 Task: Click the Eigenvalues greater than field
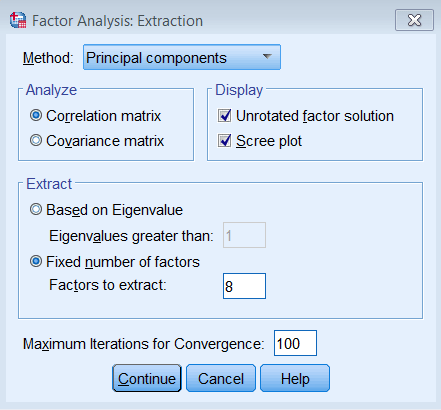(x=244, y=235)
